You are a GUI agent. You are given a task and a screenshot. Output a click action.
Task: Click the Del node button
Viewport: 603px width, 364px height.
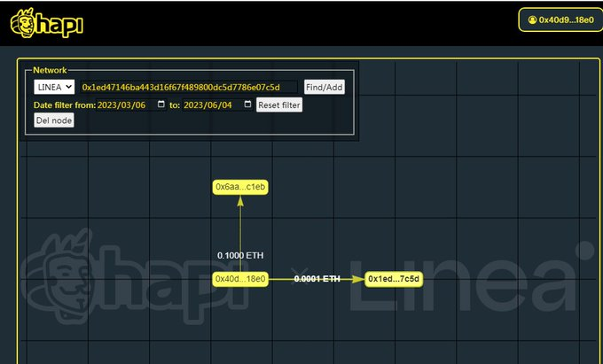54,120
